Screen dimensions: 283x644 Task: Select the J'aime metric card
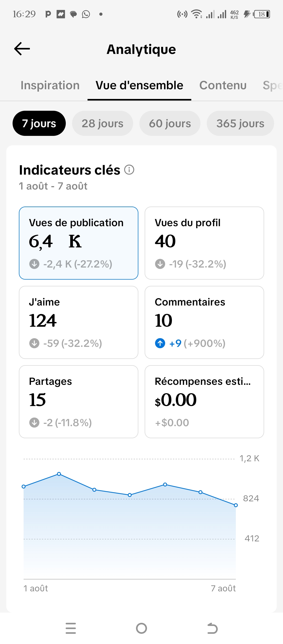coord(79,322)
